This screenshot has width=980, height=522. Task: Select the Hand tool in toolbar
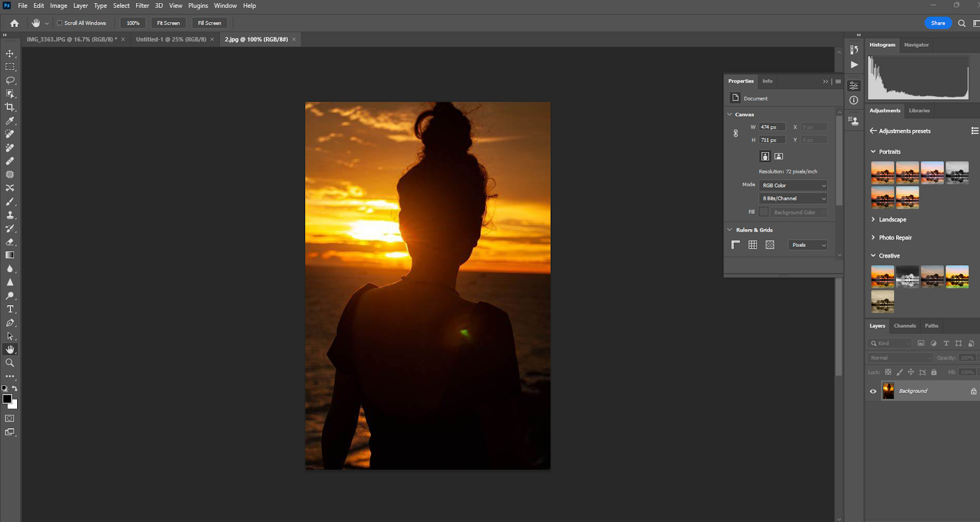10,349
